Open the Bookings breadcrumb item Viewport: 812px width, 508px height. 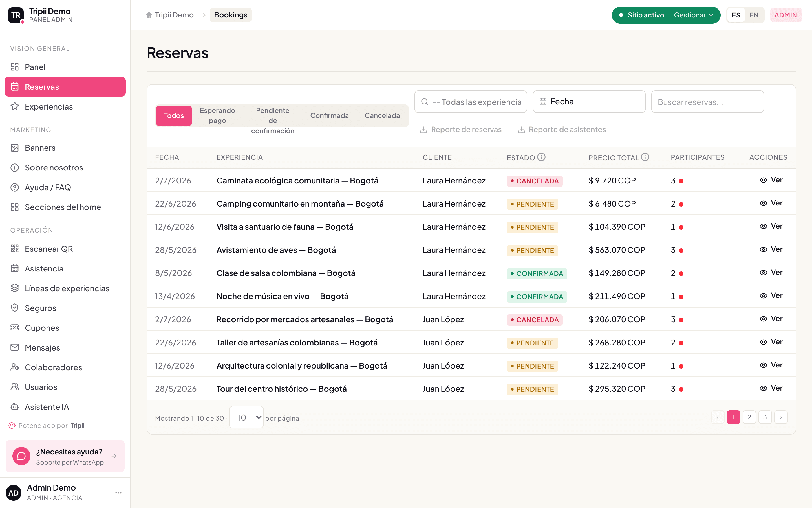click(231, 15)
